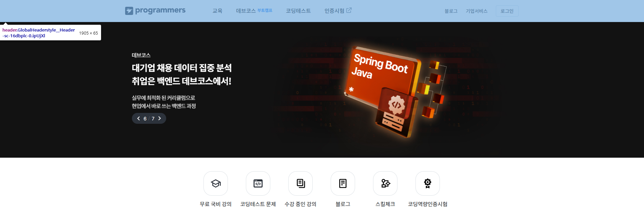Click the programmers logo in the header
This screenshot has width=644, height=216.
click(155, 11)
